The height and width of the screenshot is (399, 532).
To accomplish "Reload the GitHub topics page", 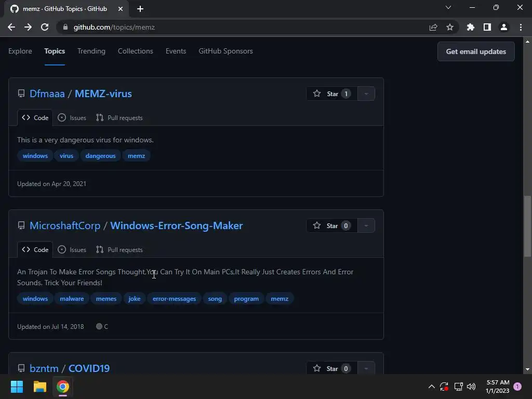I will 45,27.
